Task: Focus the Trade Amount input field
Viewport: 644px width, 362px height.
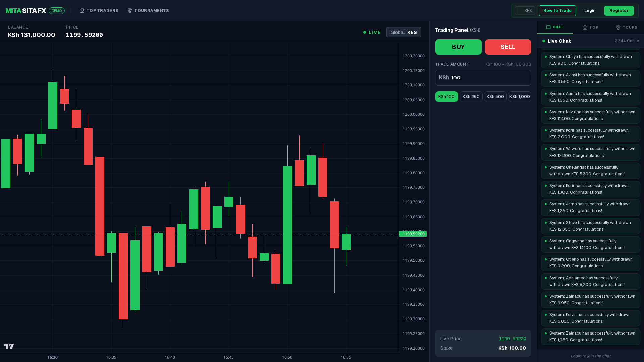Action: coord(483,78)
